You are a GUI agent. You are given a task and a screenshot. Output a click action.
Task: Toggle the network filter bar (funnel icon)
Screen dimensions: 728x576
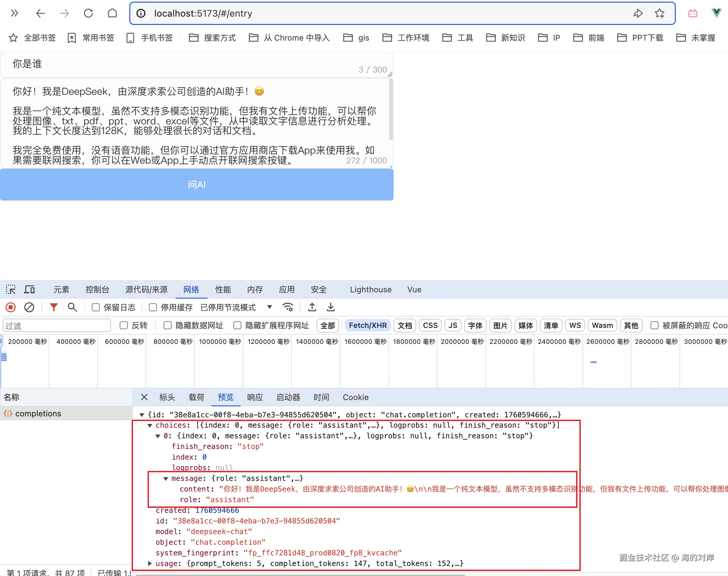tap(54, 307)
